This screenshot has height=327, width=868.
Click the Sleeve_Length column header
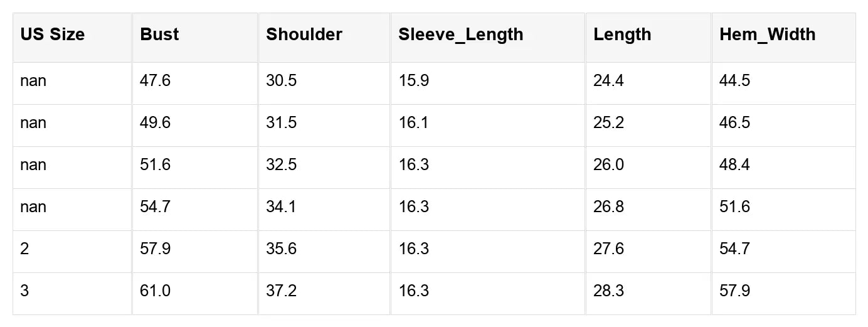tap(460, 35)
